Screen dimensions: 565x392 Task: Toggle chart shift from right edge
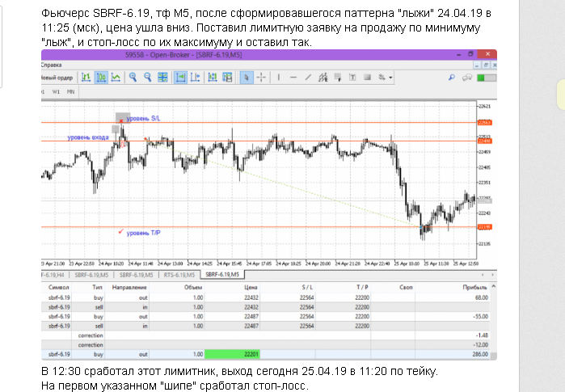[x=196, y=78]
